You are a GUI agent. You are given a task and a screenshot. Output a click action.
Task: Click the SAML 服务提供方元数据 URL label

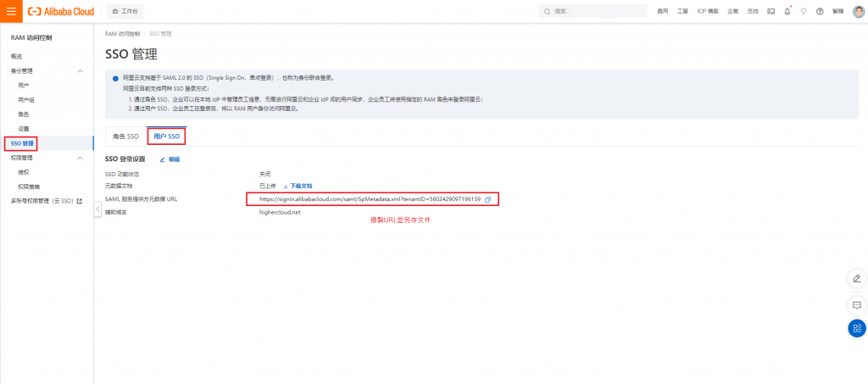tap(141, 199)
